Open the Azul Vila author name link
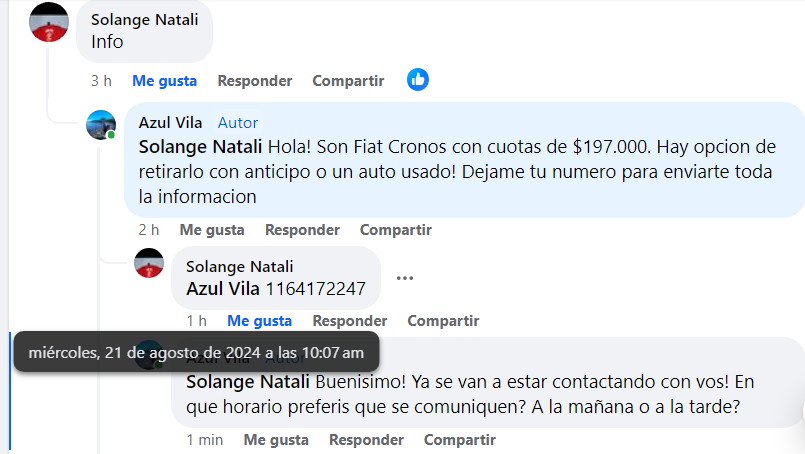Screen dimensions: 805x454 coord(170,123)
